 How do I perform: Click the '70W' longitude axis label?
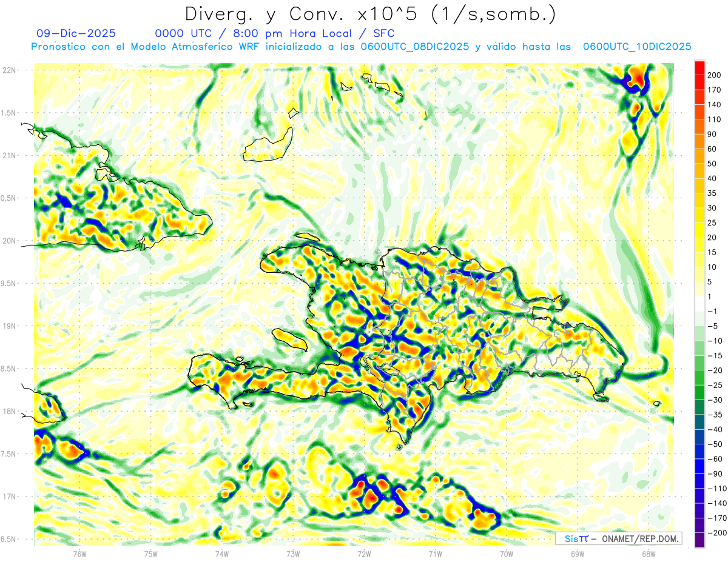click(x=507, y=554)
